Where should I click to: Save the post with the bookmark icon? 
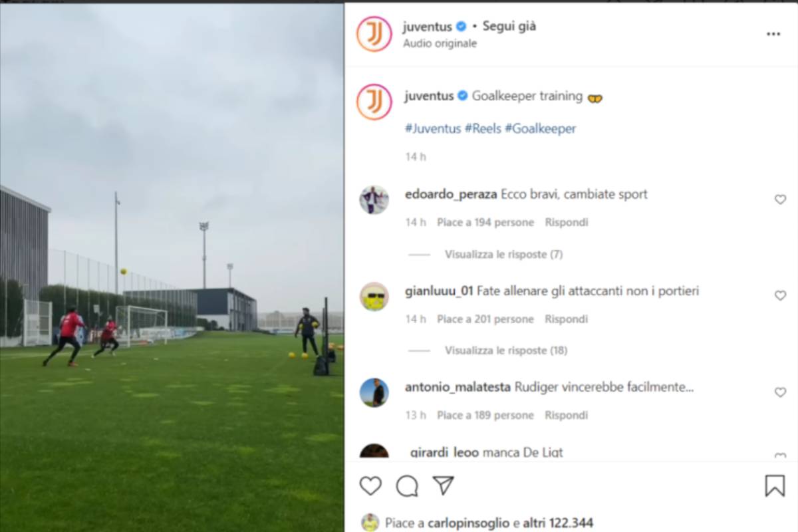775,486
